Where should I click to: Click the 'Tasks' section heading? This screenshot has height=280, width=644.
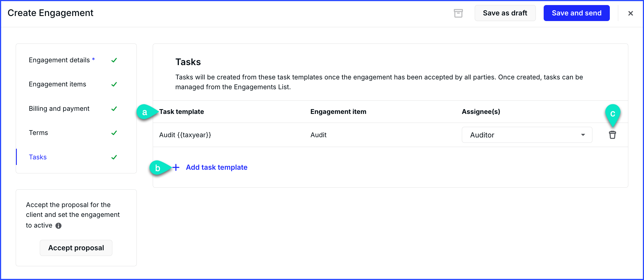[x=188, y=62]
